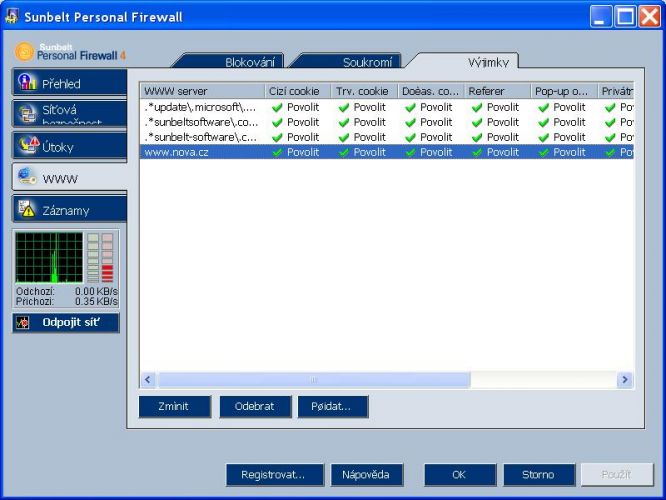Select the WWW sidebar section
The height and width of the screenshot is (500, 666).
[x=70, y=178]
